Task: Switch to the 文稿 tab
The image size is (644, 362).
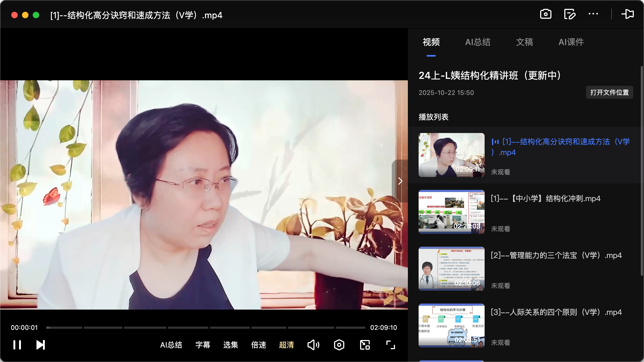Action: coord(524,42)
